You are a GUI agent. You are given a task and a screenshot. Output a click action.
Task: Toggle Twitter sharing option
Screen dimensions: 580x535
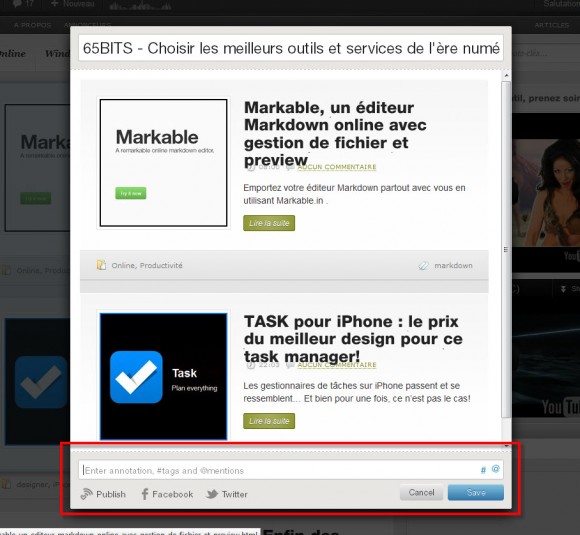click(227, 494)
